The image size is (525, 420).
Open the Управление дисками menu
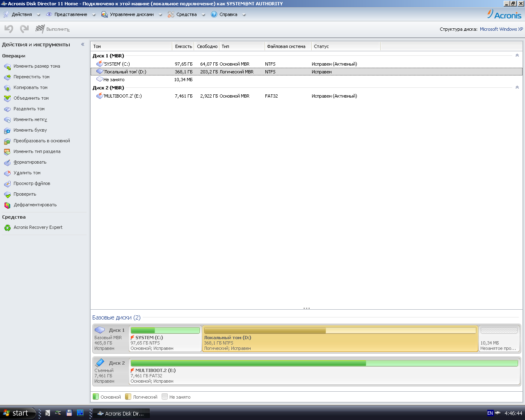131,14
